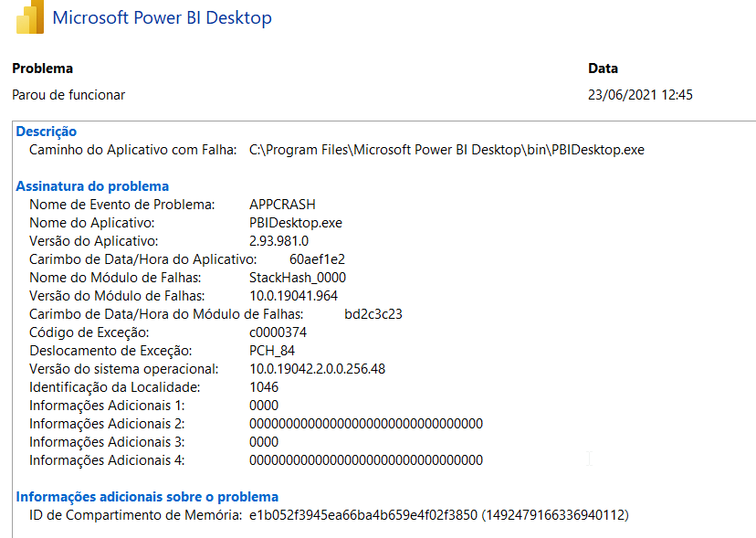Select timestamp value '60aef1e2'

tap(317, 259)
